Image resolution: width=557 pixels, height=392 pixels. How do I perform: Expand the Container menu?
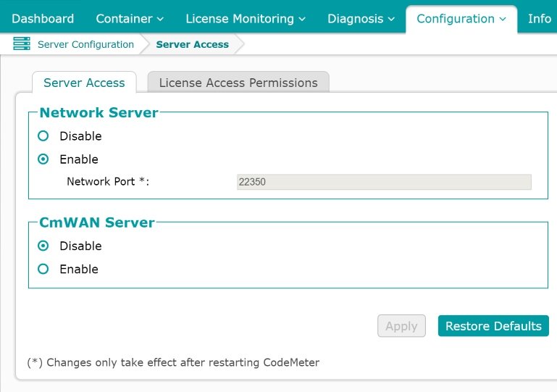pyautogui.click(x=130, y=19)
